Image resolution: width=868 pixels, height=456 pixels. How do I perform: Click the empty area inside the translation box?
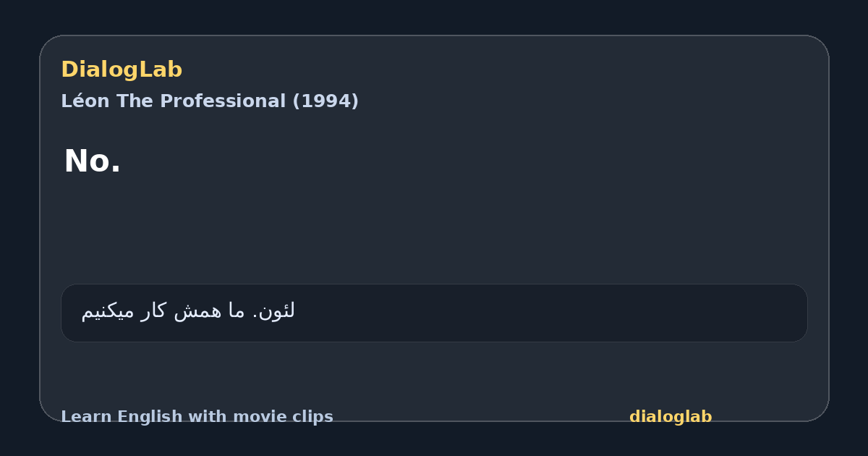pyautogui.click(x=550, y=313)
